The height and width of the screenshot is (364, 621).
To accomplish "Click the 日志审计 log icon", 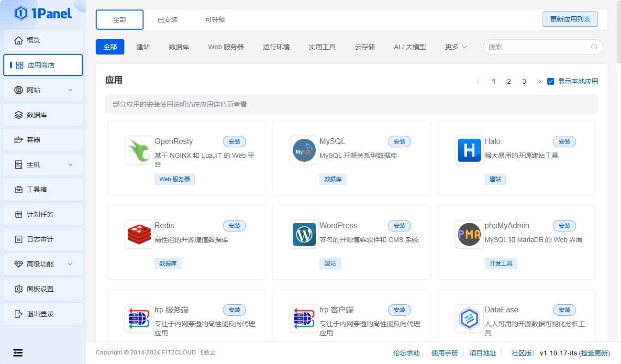I will (19, 239).
